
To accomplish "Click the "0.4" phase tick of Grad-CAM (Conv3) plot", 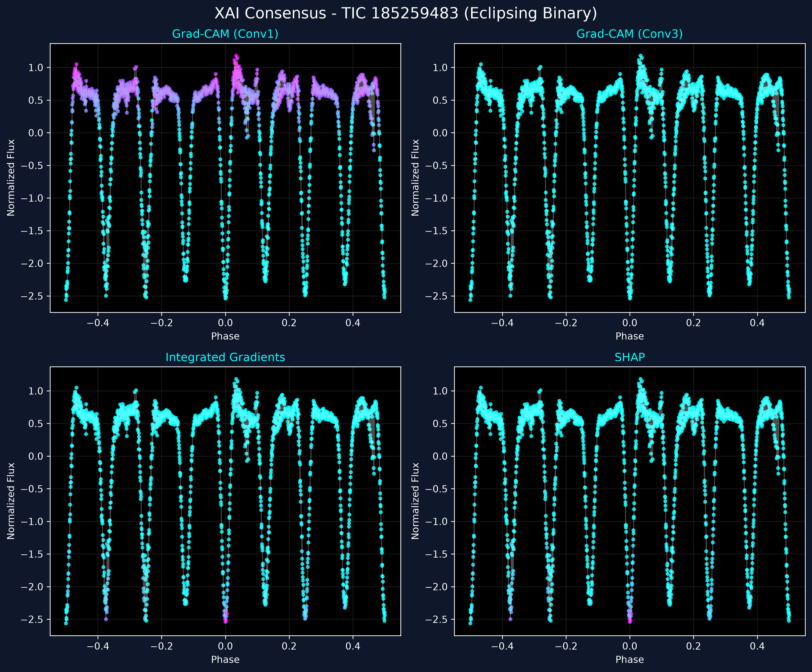I will (x=757, y=323).
